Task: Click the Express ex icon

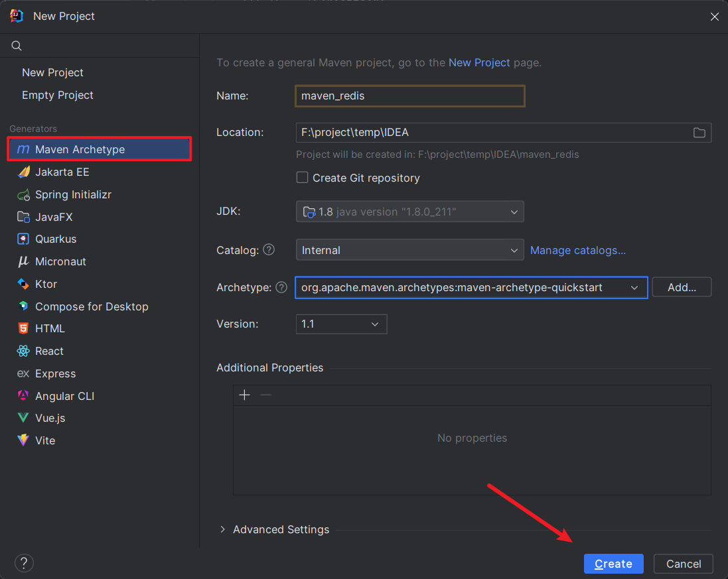Action: [x=23, y=373]
